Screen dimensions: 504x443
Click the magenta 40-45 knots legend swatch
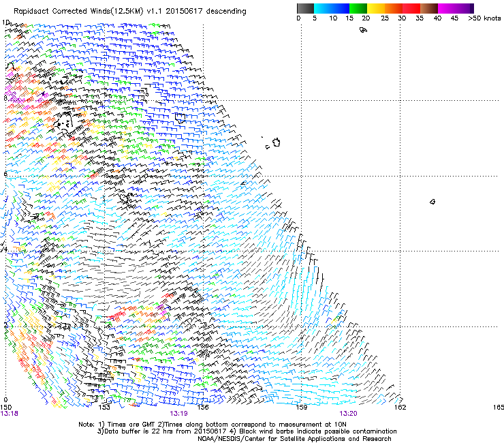(447, 8)
